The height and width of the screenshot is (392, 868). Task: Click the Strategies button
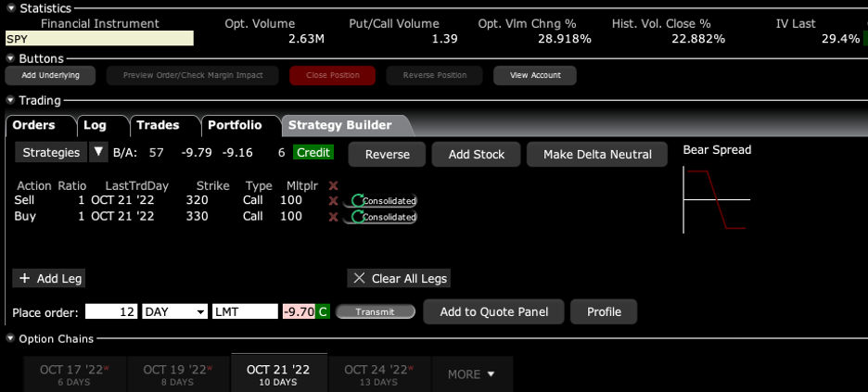51,152
